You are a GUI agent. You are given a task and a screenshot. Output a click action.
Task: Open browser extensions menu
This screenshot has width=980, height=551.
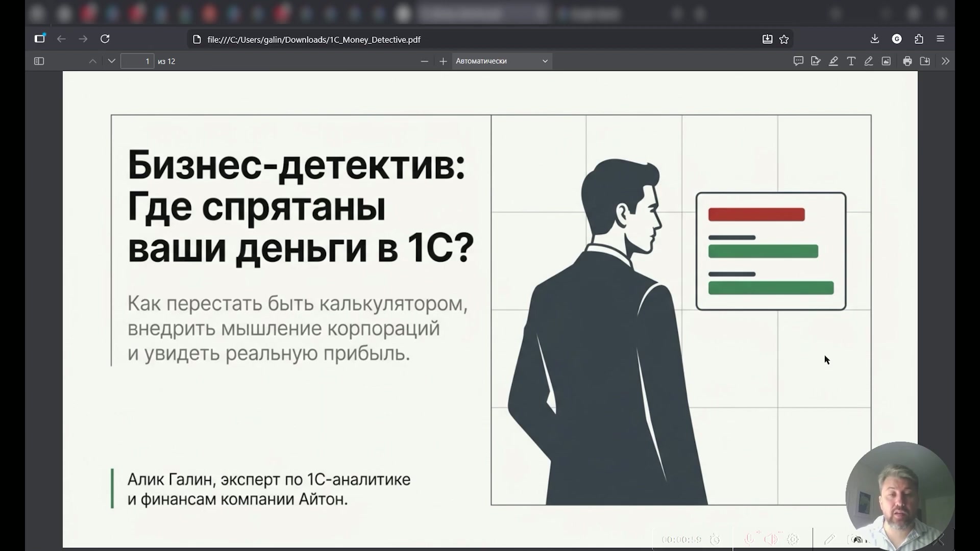[919, 39]
